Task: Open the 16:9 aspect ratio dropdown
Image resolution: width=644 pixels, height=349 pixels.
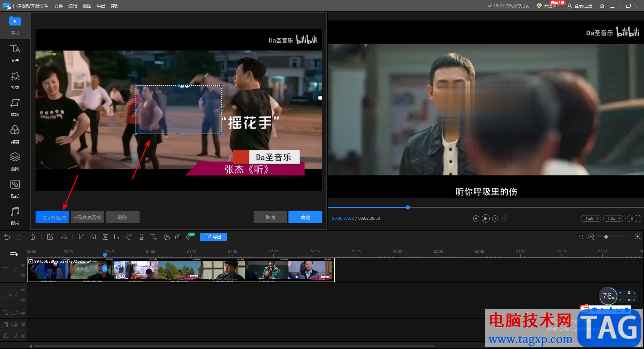Action: pyautogui.click(x=591, y=218)
